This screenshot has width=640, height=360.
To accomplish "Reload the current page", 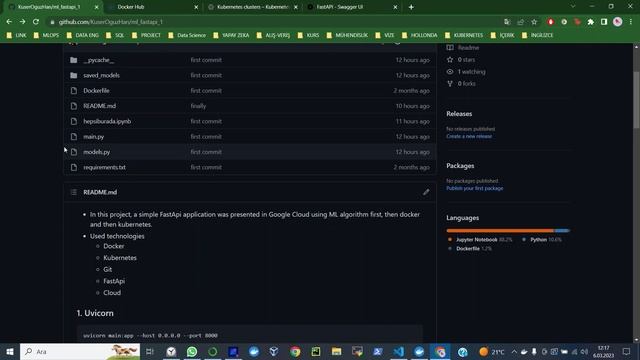I will point(36,22).
